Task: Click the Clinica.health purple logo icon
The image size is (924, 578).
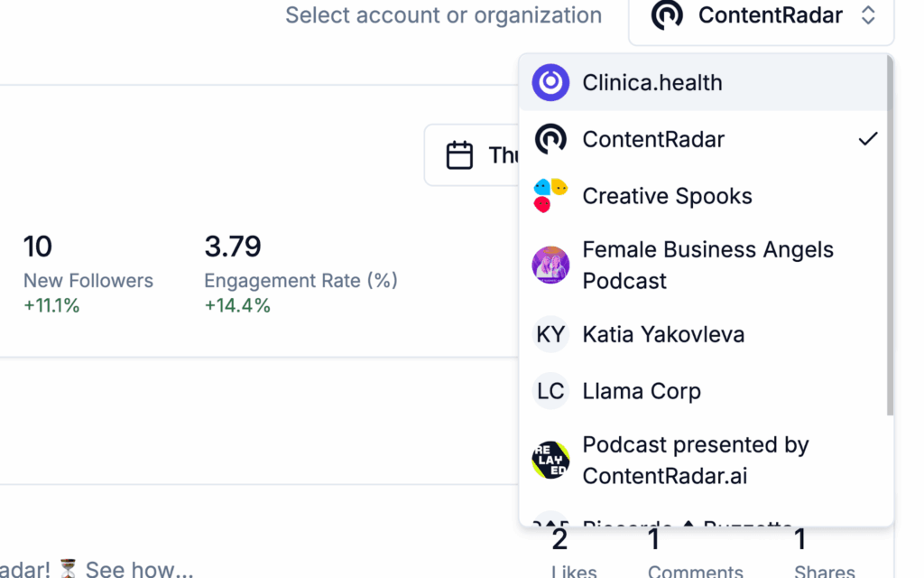Action: click(550, 83)
